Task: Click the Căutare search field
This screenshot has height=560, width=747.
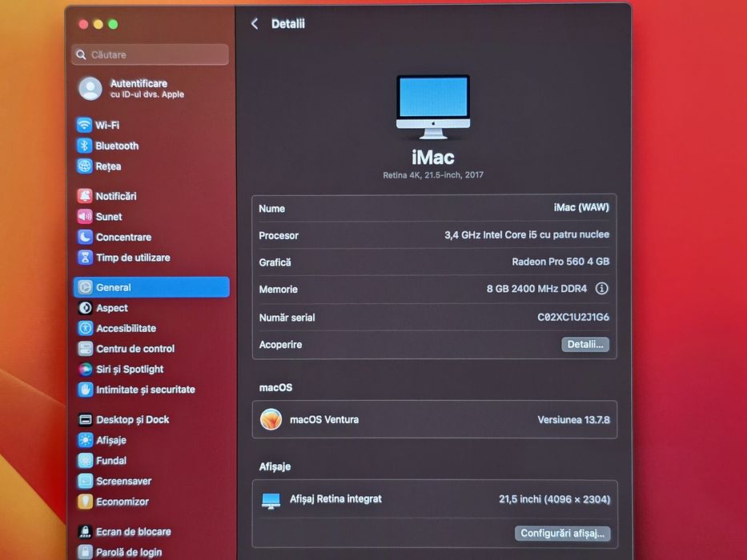Action: pyautogui.click(x=150, y=54)
